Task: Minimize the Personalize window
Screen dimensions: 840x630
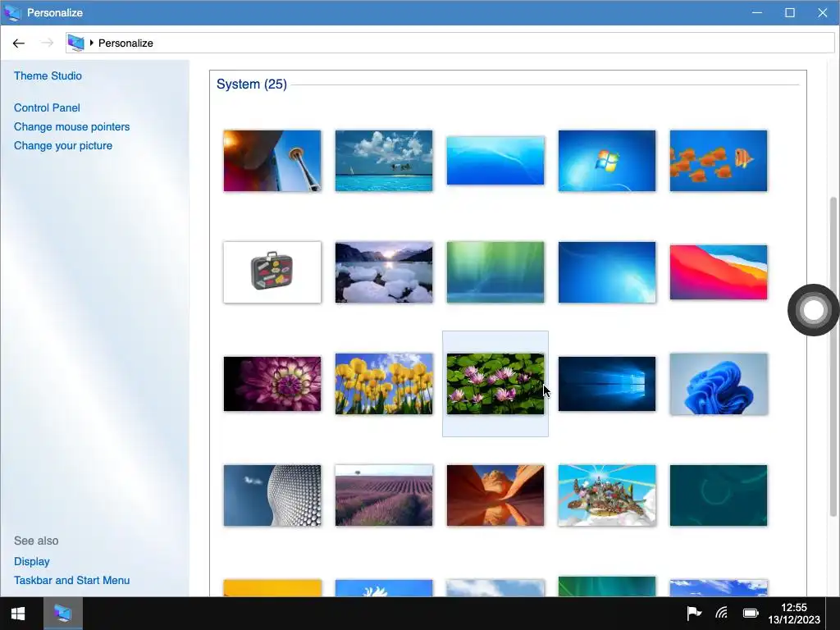Action: coord(757,12)
